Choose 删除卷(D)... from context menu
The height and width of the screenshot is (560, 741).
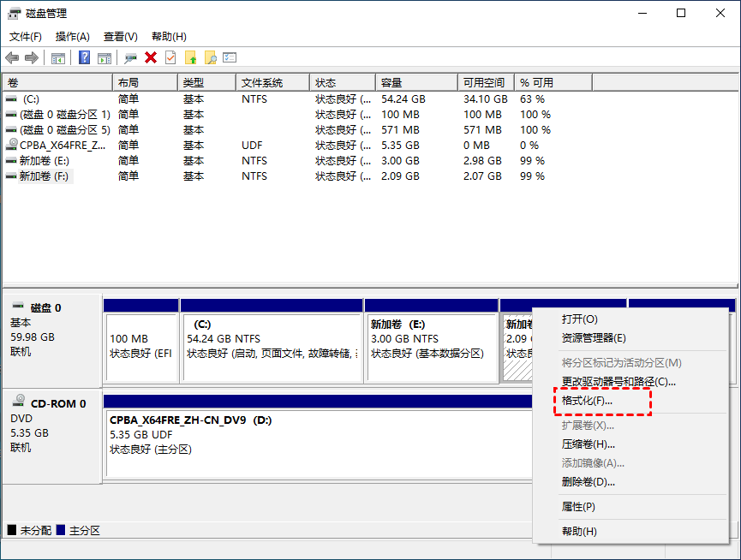pos(588,482)
